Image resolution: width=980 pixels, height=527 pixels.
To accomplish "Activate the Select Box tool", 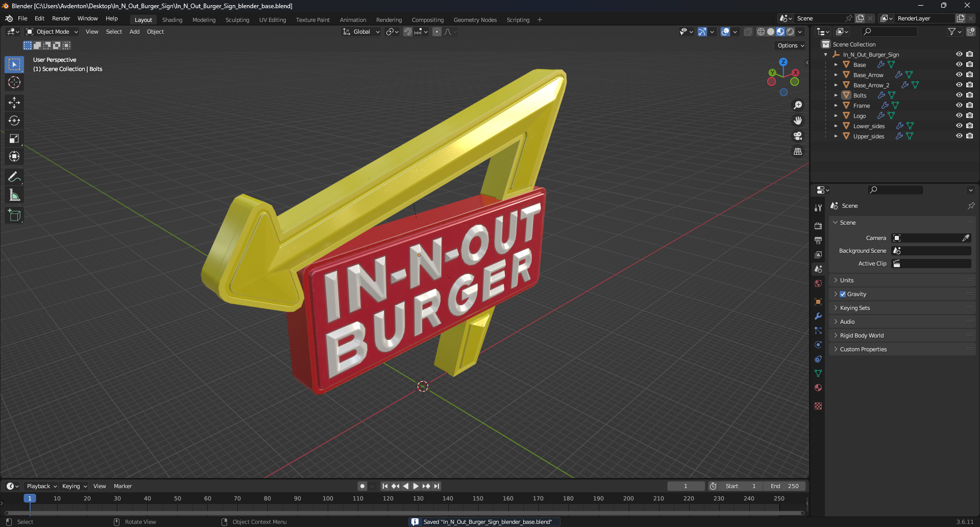I will 14,64.
